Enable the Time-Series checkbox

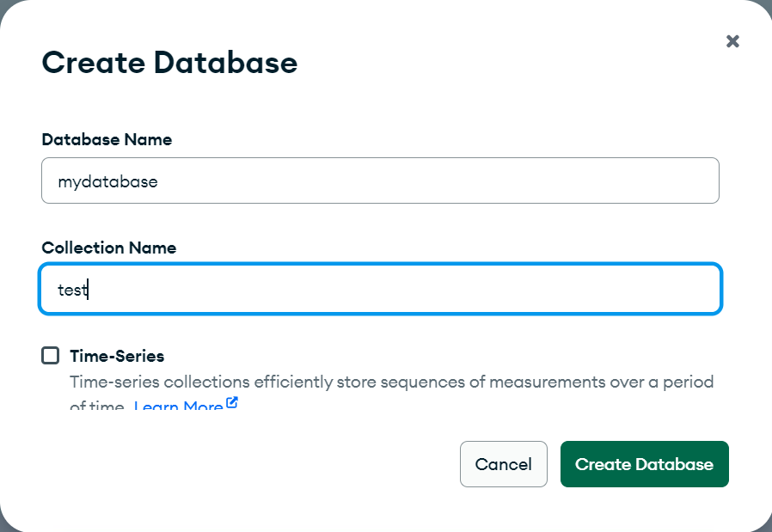[x=51, y=356]
